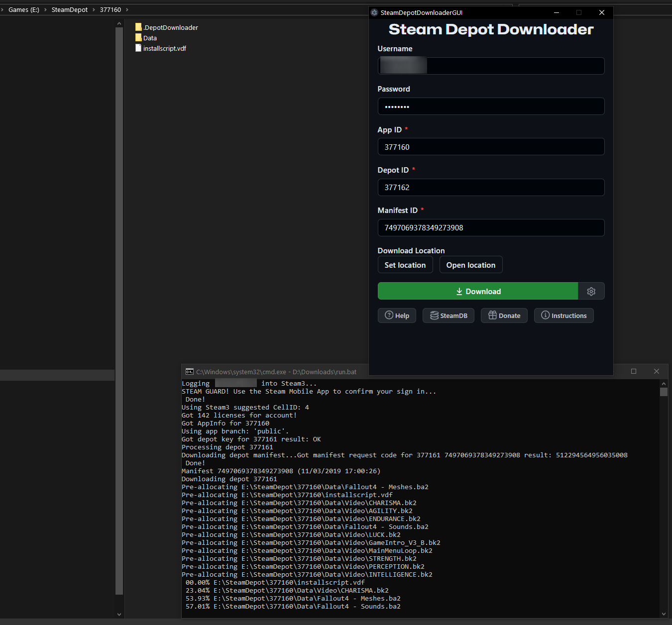Click the cmd.exe title bar icon

(x=189, y=372)
